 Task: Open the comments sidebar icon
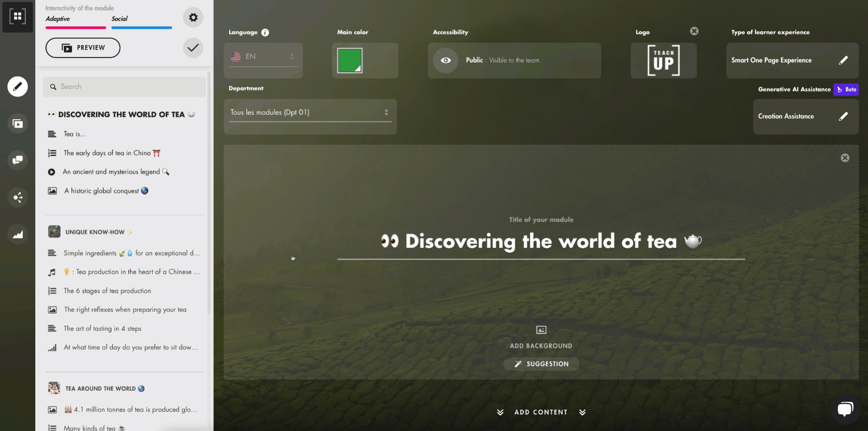click(x=18, y=160)
